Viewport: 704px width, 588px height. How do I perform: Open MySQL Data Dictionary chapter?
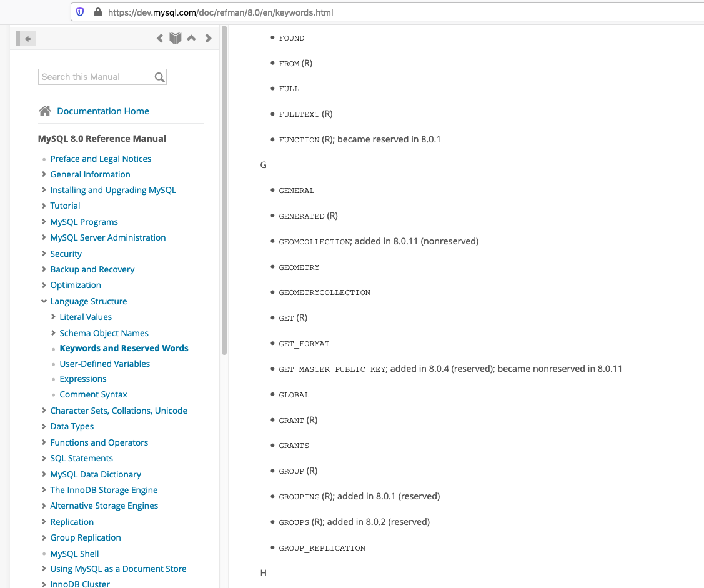click(x=96, y=474)
